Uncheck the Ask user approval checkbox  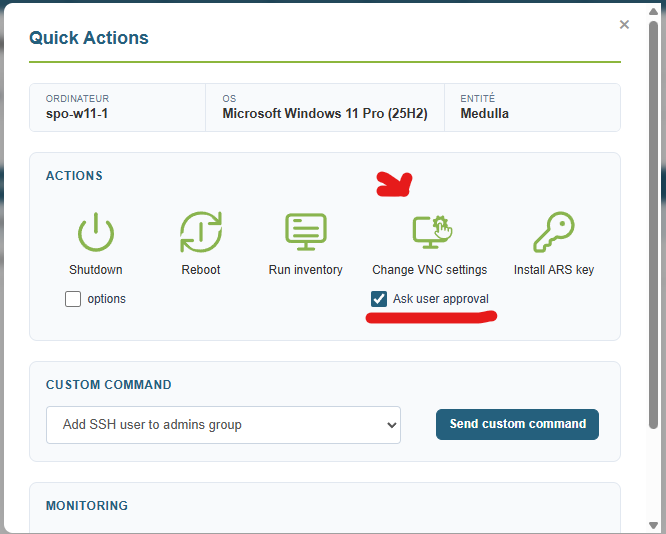pos(379,299)
